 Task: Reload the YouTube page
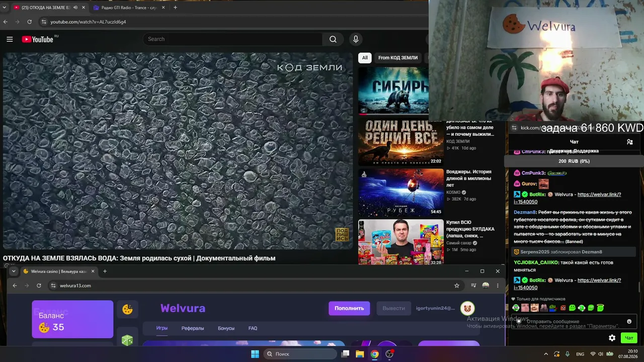29,22
